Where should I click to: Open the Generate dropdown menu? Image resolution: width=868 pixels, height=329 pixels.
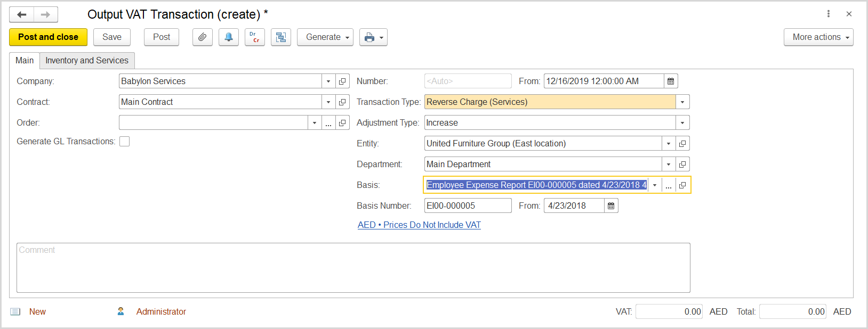pyautogui.click(x=325, y=37)
